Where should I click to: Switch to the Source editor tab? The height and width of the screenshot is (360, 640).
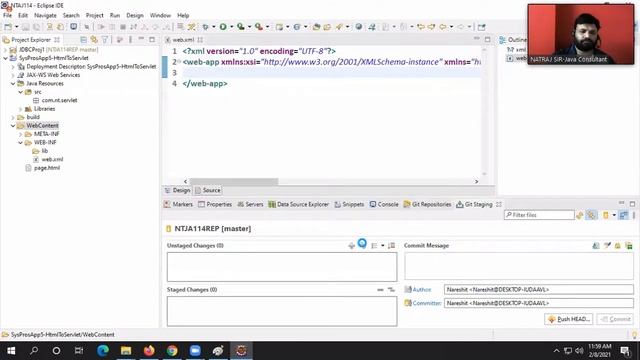[x=208, y=190]
